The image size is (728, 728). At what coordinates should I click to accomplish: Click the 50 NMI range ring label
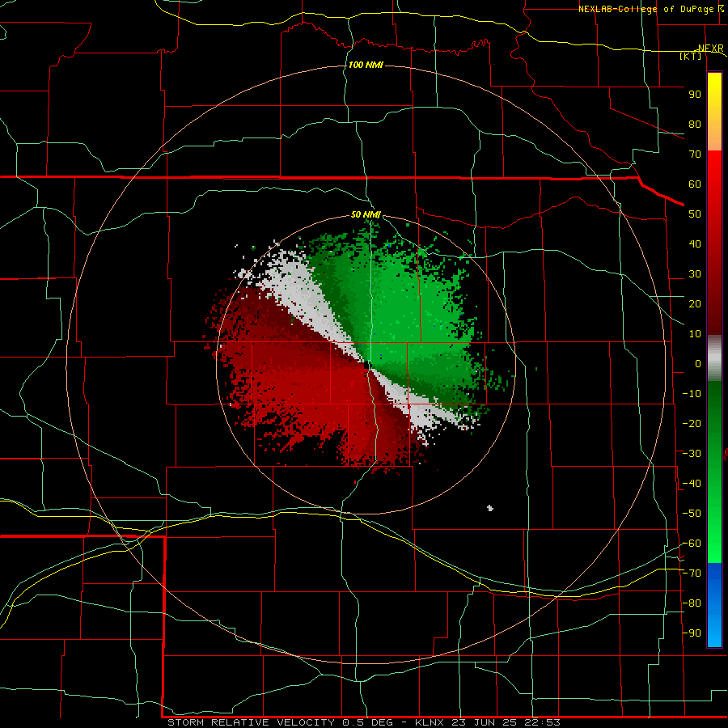[366, 214]
